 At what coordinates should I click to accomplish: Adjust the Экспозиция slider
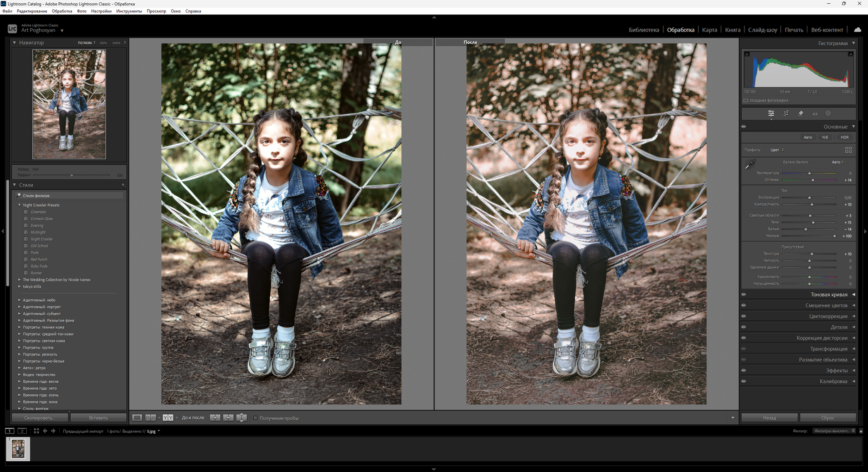(809, 198)
